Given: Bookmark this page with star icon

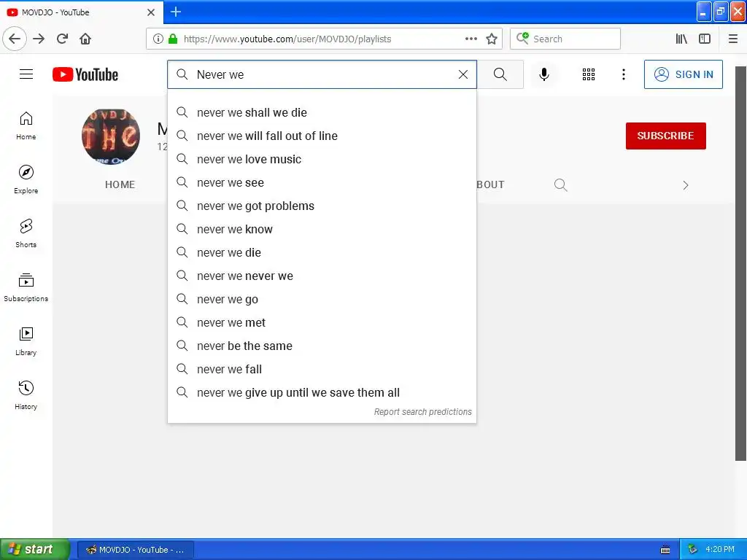Looking at the screenshot, I should (x=492, y=39).
